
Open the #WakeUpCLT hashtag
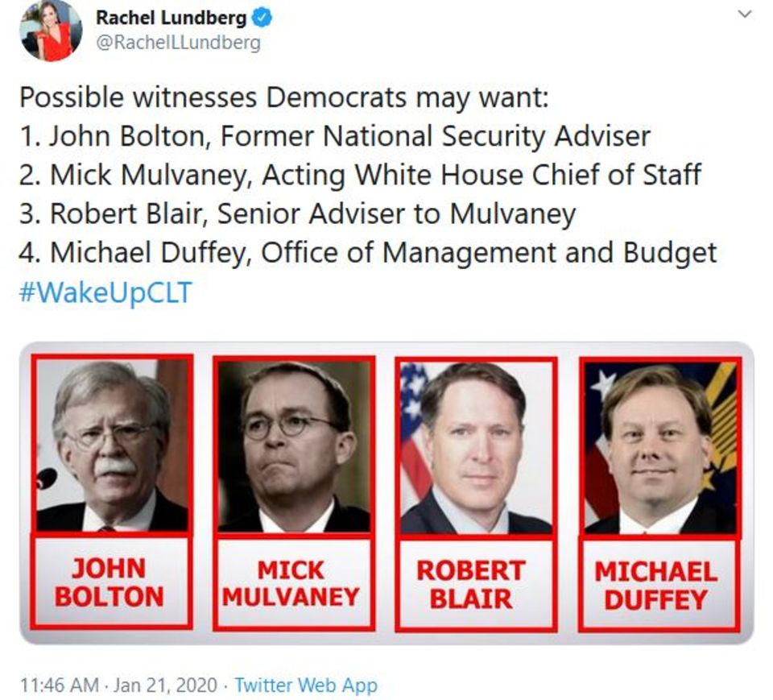point(105,292)
